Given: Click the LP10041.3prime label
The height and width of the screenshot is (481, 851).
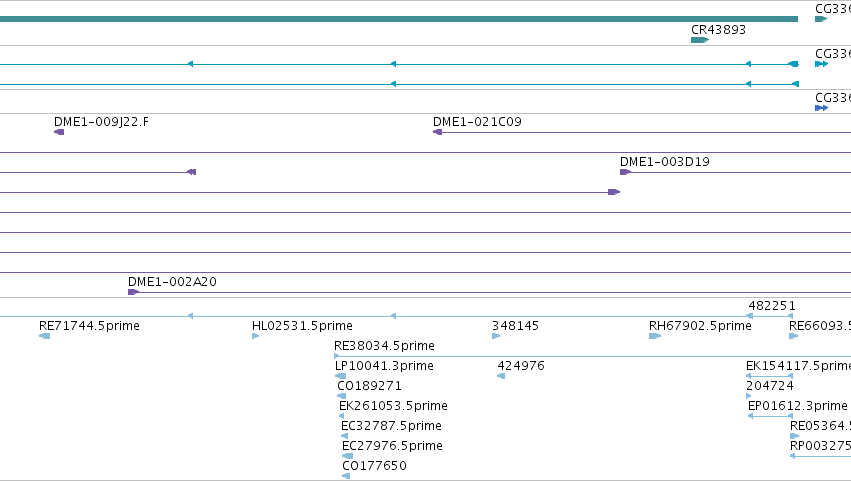Looking at the screenshot, I should (x=384, y=366).
